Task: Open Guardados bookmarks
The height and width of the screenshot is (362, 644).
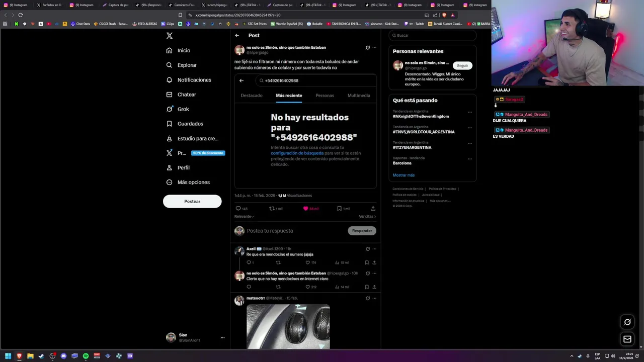Action: click(x=185, y=124)
